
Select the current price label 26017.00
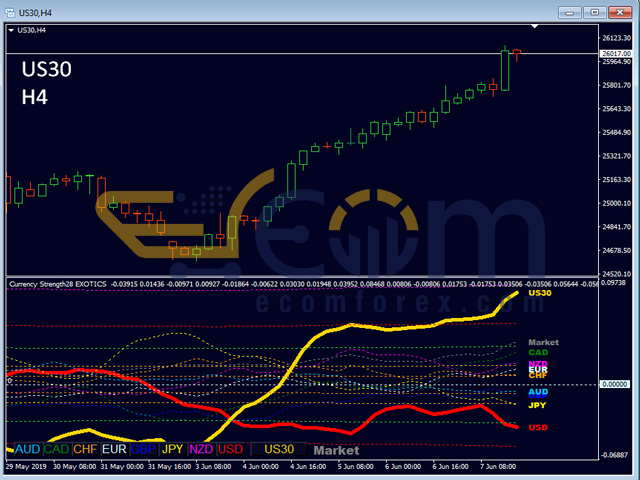pyautogui.click(x=616, y=53)
